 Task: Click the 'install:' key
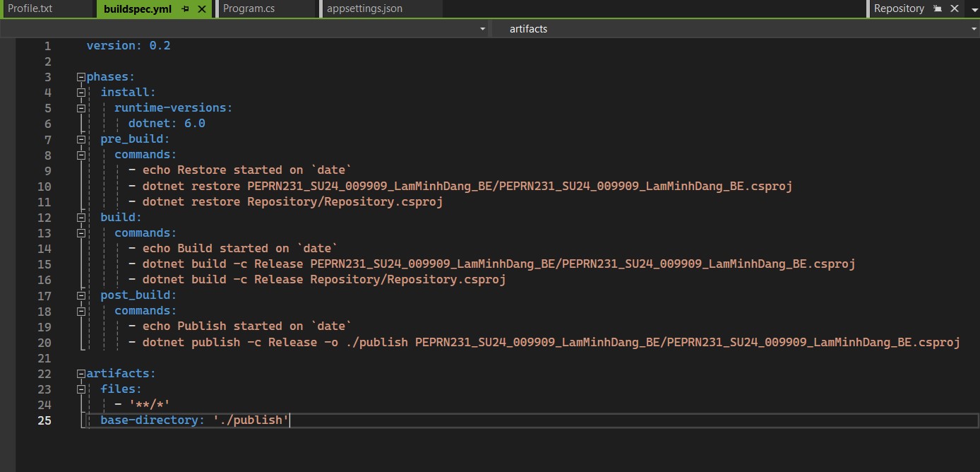pyautogui.click(x=128, y=93)
